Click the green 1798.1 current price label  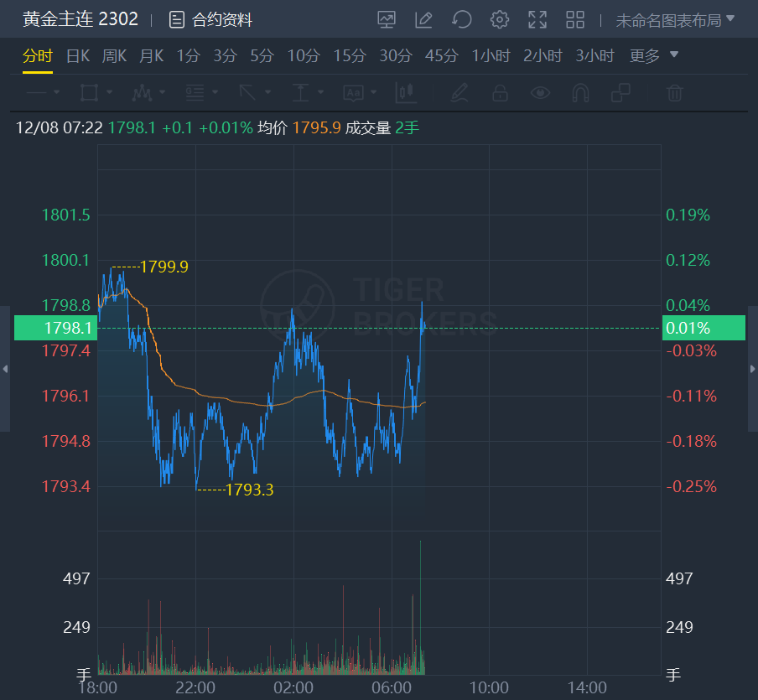click(55, 328)
